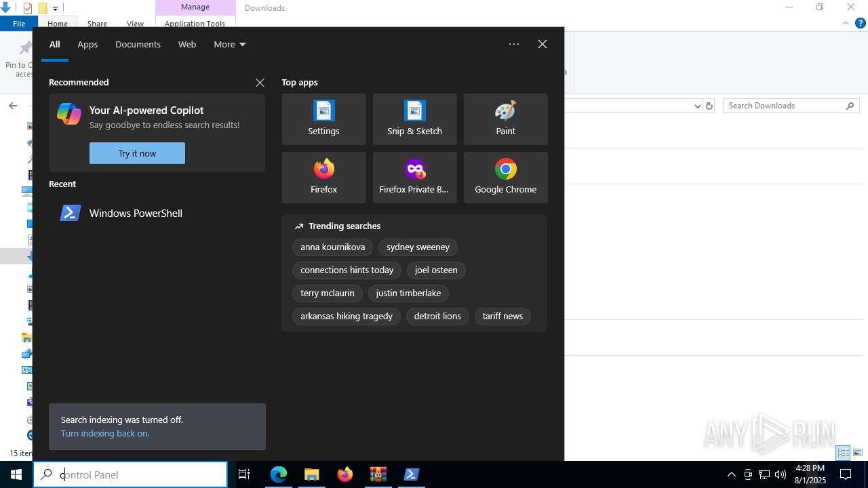The width and height of the screenshot is (868, 488).
Task: Switch to the Documents search tab
Action: tap(138, 44)
